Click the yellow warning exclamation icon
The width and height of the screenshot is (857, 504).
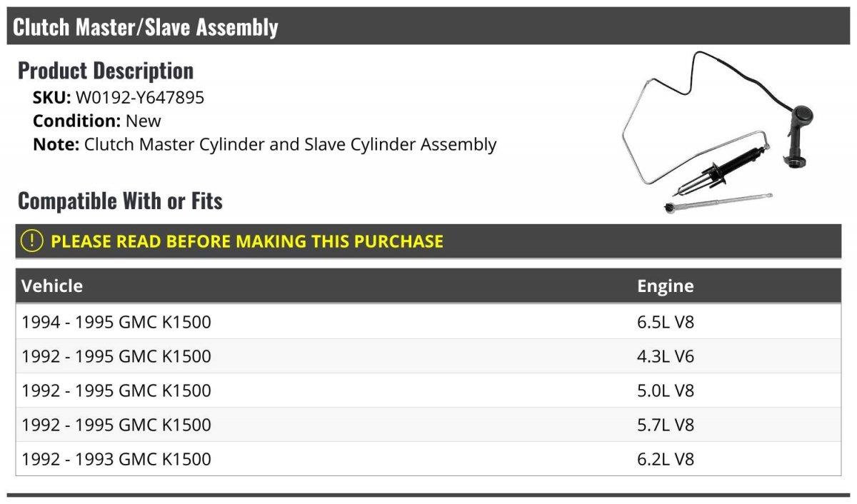pos(32,241)
